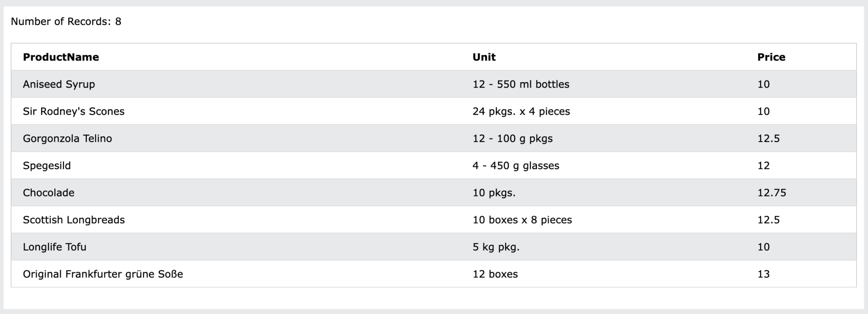Click the 12.75 price value
868x314 pixels.
tap(771, 193)
